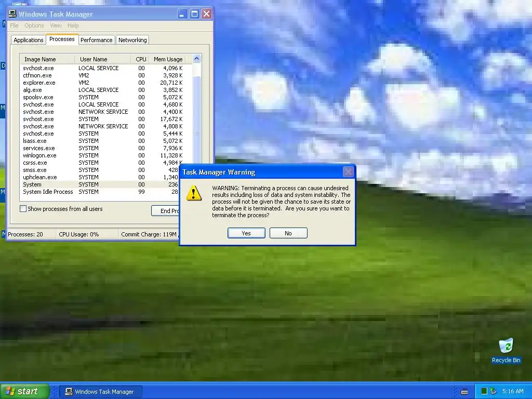Select the uphclean.exe process row
Image resolution: width=532 pixels, height=399 pixels.
[x=99, y=177]
